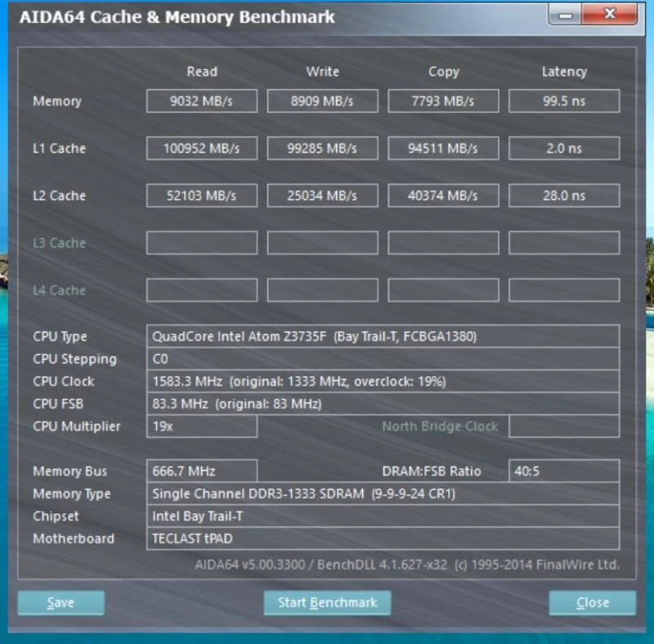Click the Motherboard value TECLAST tPAD
The height and width of the screenshot is (644, 654).
383,539
